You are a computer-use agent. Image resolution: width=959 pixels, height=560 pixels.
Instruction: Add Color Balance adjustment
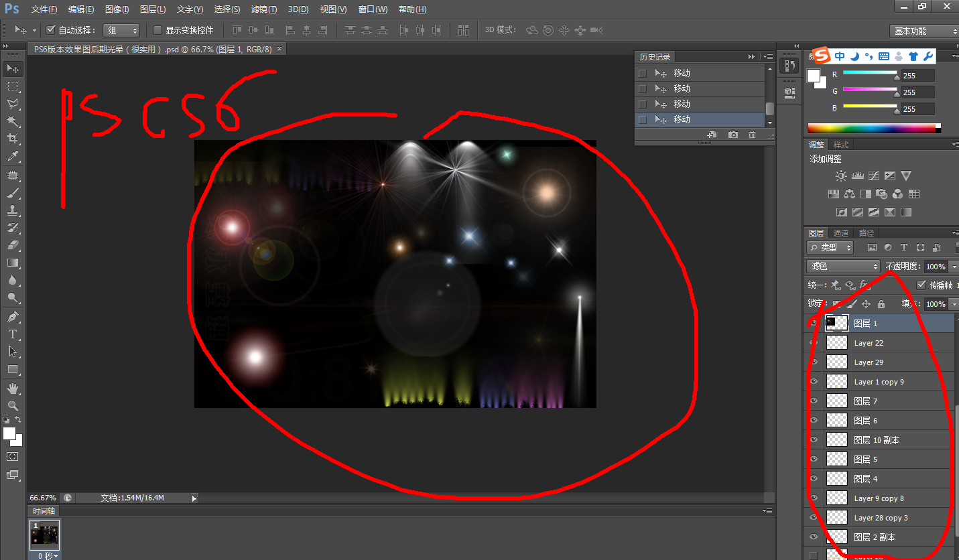tap(850, 194)
